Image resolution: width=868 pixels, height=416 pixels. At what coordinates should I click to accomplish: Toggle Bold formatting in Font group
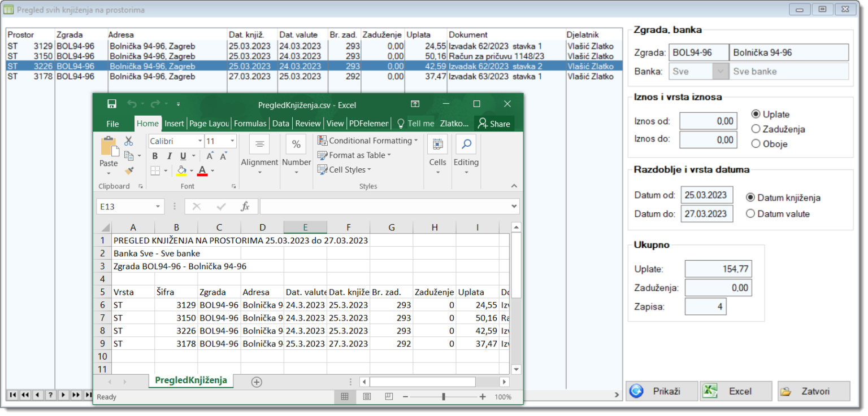pos(155,156)
